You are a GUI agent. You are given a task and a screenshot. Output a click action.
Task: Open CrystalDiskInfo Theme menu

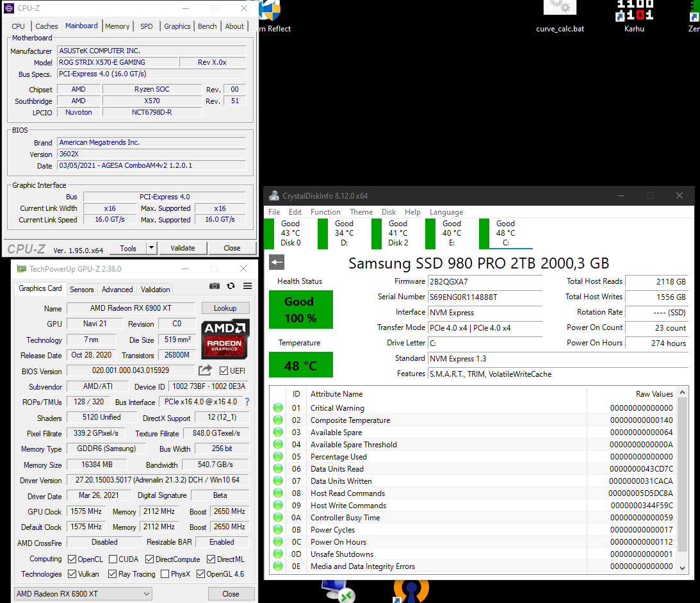pos(361,212)
